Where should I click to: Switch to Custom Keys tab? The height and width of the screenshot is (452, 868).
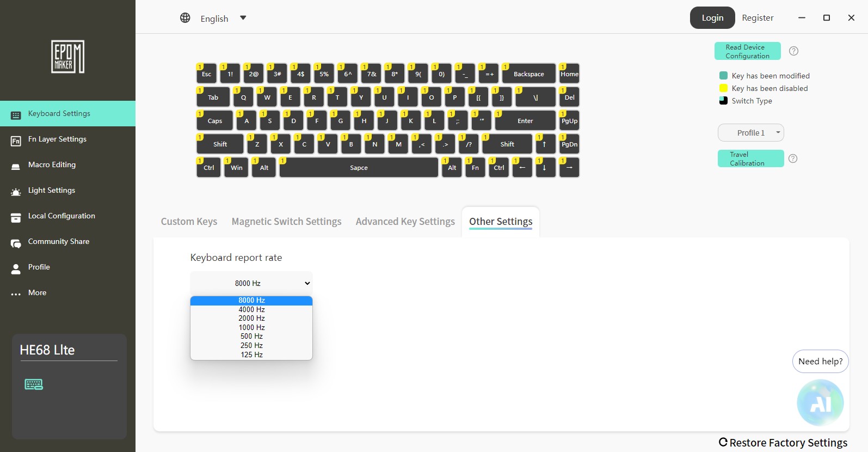pos(189,222)
